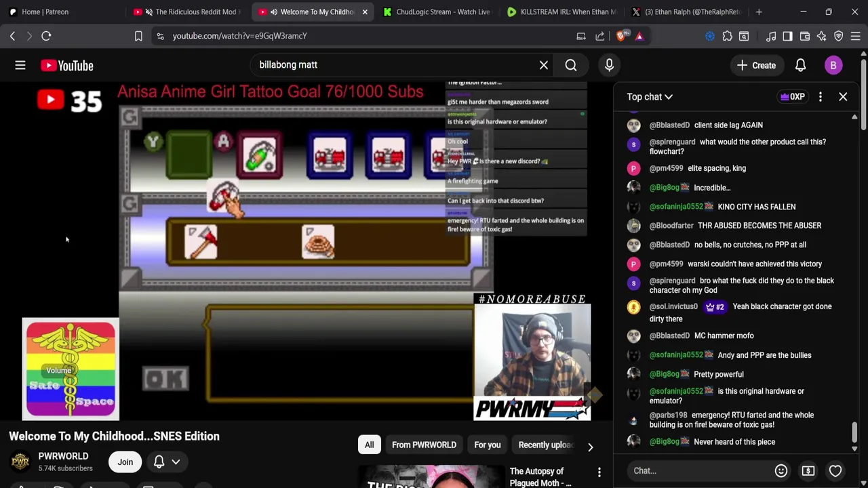Bookmark this page in address bar
Screen dimensions: 868x488
point(138,36)
